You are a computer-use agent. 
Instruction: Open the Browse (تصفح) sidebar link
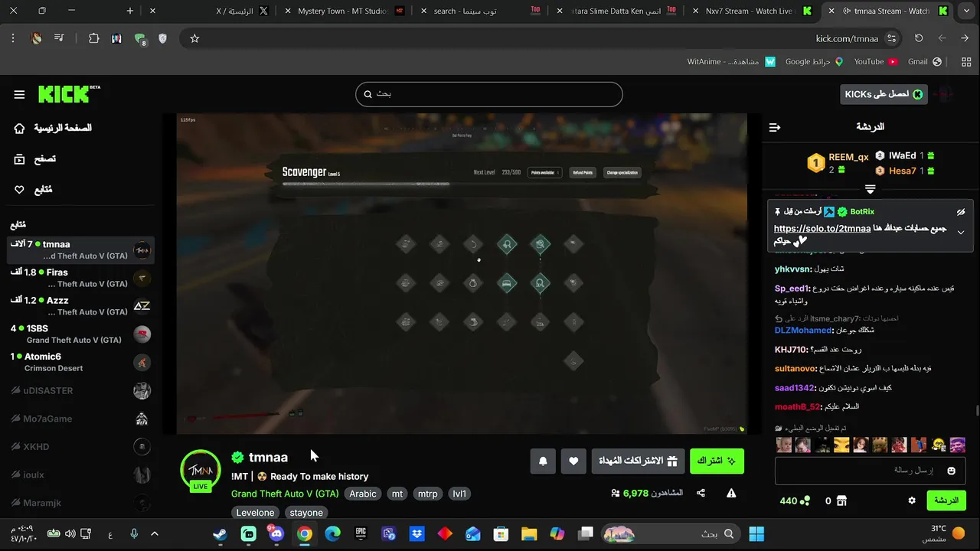pyautogui.click(x=34, y=159)
